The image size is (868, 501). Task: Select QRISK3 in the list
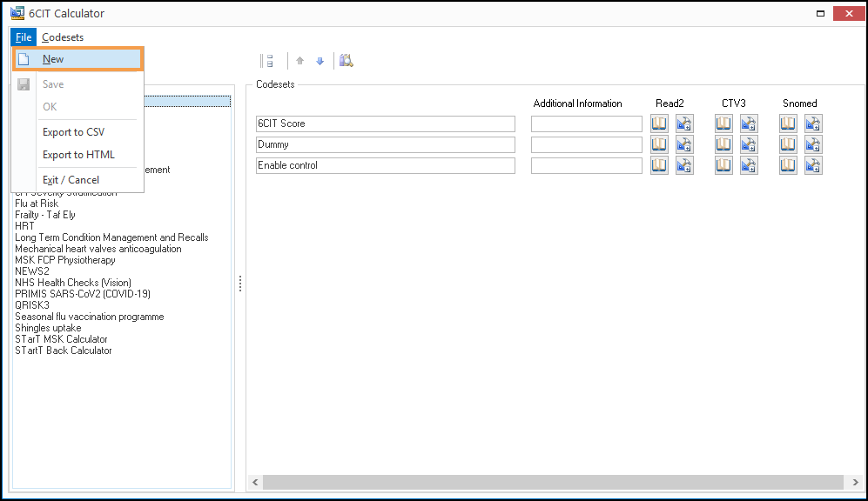coord(32,305)
